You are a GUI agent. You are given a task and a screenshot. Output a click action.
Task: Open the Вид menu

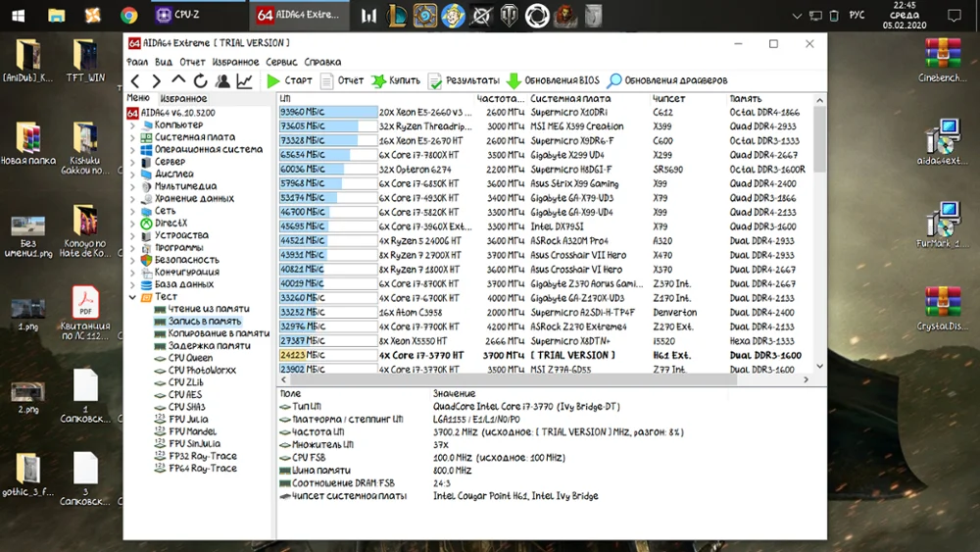[163, 62]
